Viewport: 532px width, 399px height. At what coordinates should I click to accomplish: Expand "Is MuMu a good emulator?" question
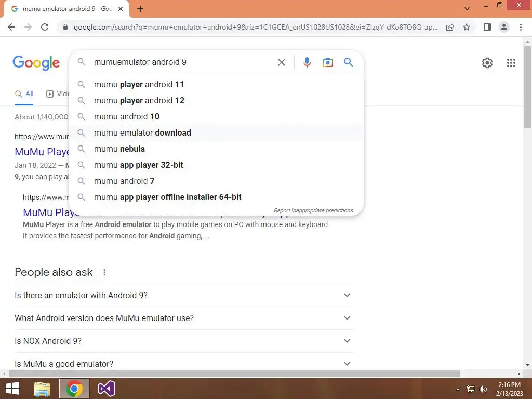[184, 363]
